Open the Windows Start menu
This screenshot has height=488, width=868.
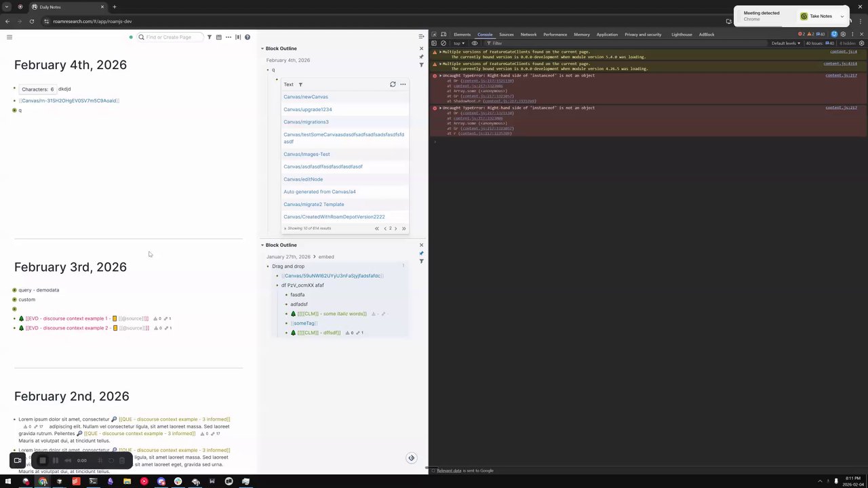point(9,482)
